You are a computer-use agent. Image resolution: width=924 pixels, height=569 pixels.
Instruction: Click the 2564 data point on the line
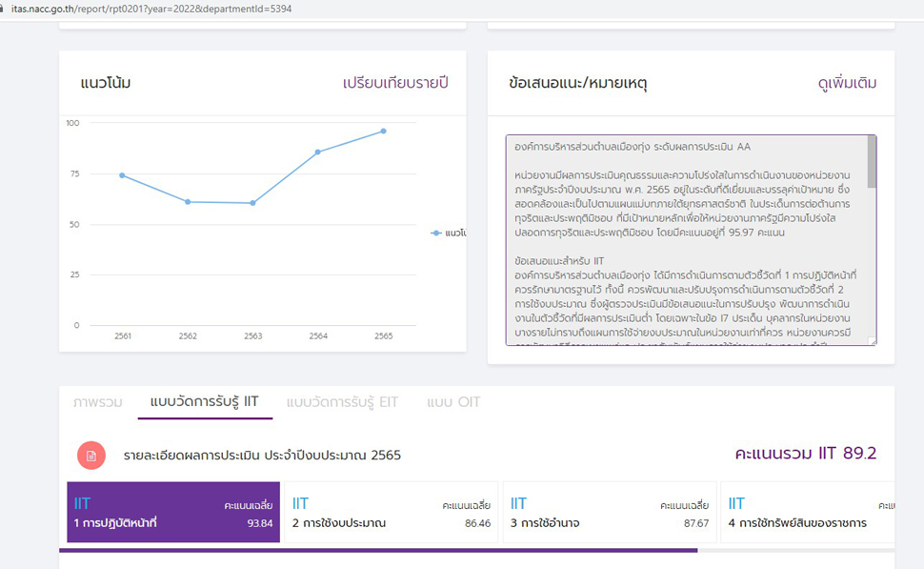pyautogui.click(x=318, y=152)
